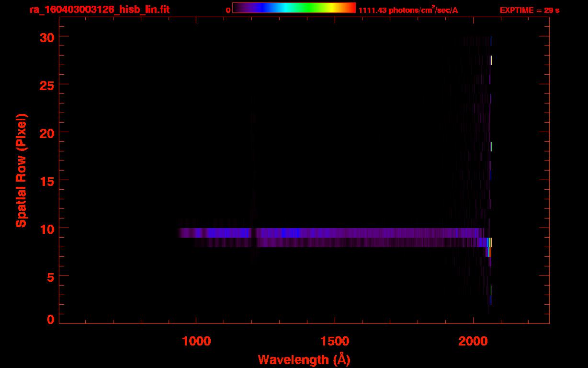
Task: Click the y-axis tick label 0
Action: (50, 319)
